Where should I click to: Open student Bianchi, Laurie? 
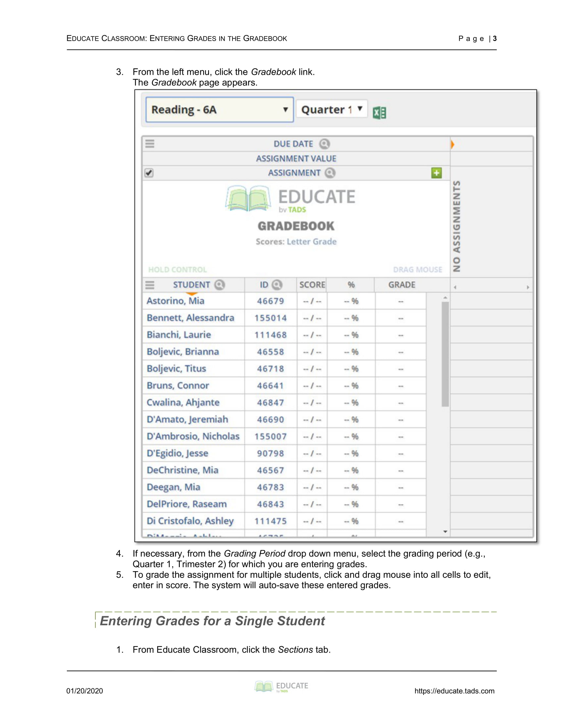point(179,335)
